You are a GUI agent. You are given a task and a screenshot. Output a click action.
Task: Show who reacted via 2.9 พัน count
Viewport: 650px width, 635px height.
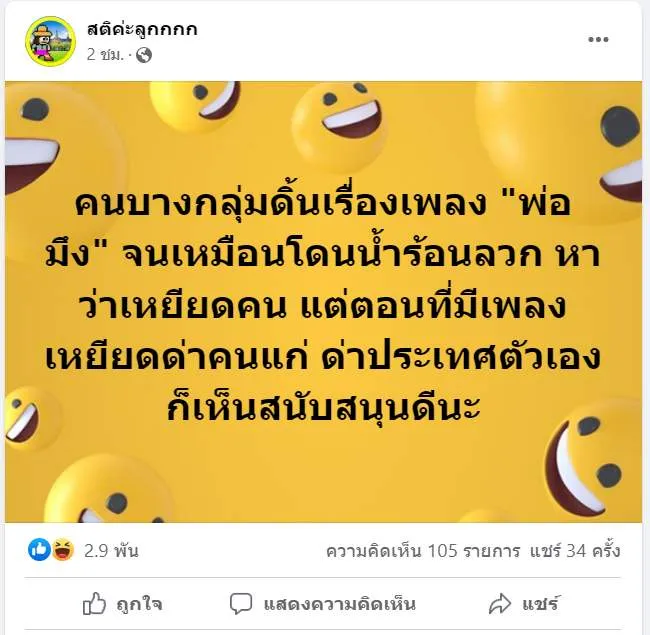pos(111,550)
